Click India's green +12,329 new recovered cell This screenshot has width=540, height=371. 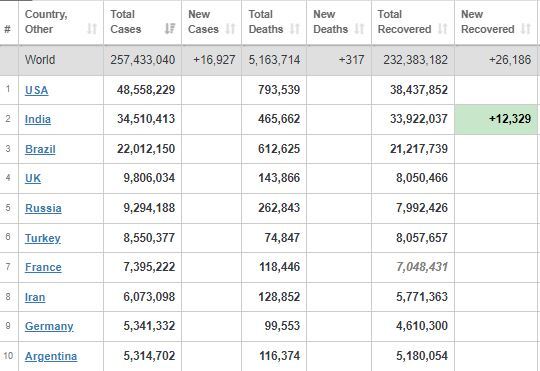tap(496, 120)
